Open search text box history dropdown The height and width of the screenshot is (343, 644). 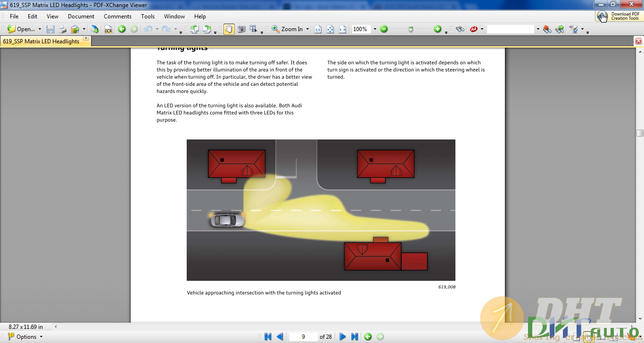click(x=537, y=29)
